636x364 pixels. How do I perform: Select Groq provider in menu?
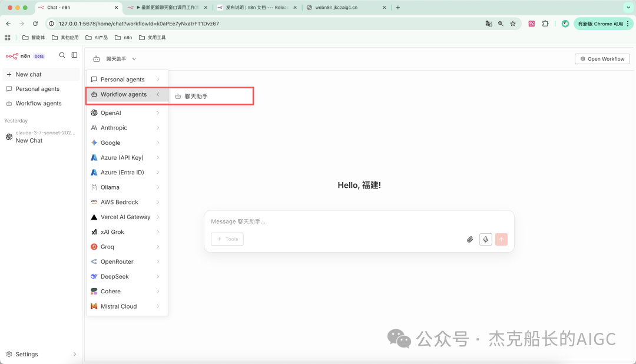point(127,247)
